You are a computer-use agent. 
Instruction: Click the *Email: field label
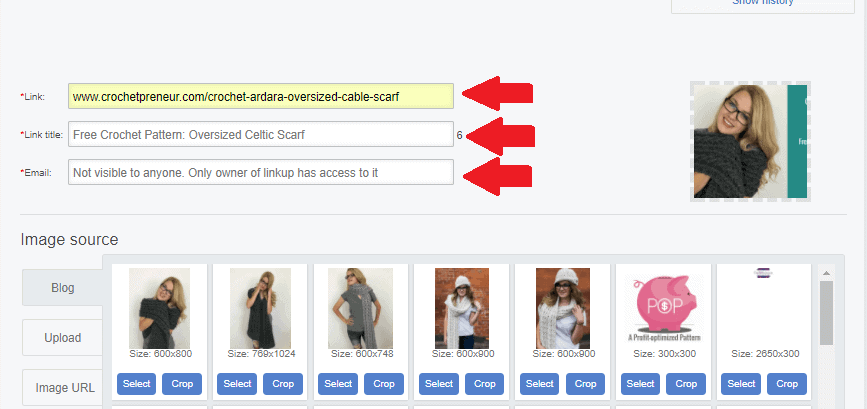pyautogui.click(x=36, y=173)
